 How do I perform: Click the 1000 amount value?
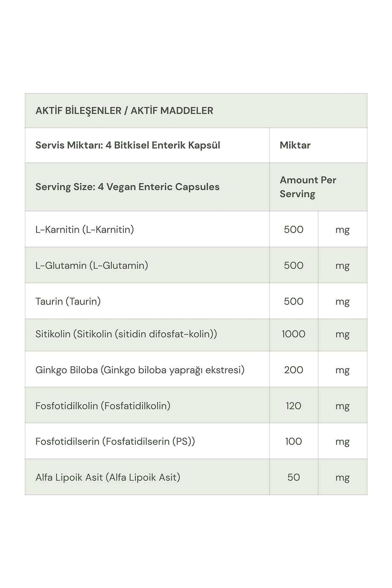coord(293,334)
